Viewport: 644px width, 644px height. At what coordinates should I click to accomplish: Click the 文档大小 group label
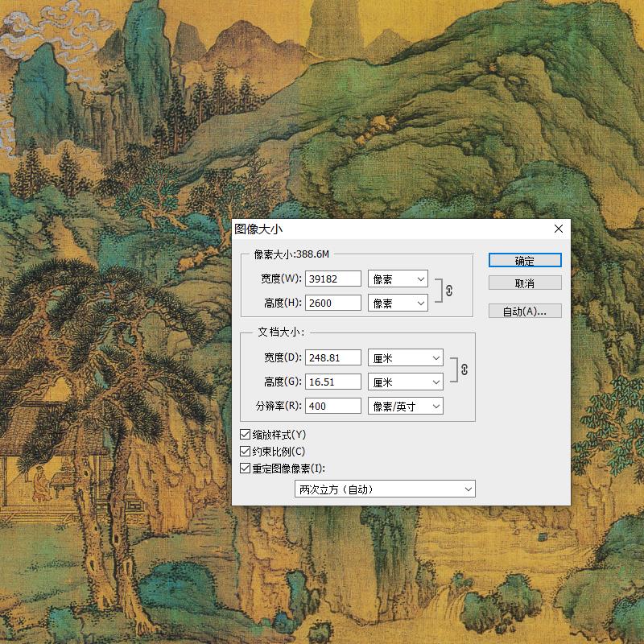281,332
